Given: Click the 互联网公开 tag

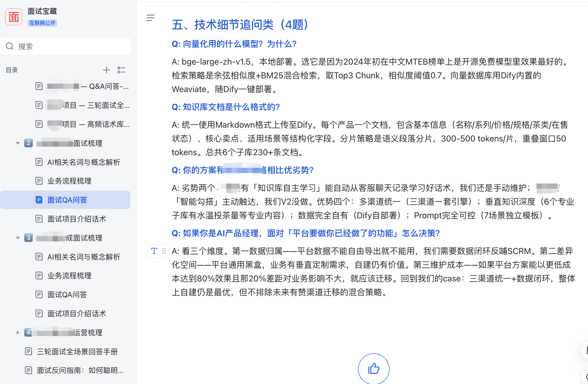Looking at the screenshot, I should [42, 23].
